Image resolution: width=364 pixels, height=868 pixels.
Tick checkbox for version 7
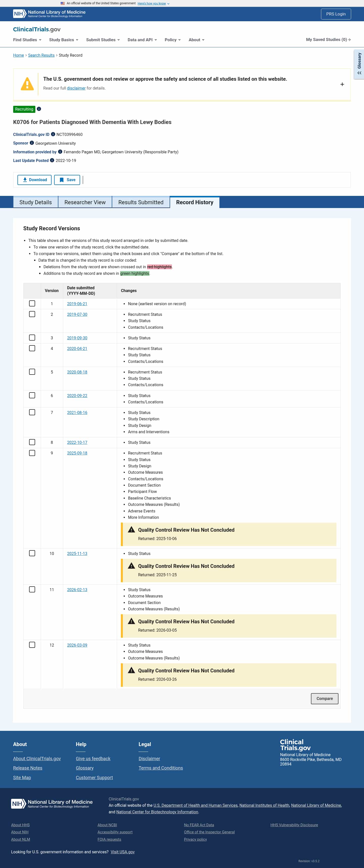coord(32,412)
